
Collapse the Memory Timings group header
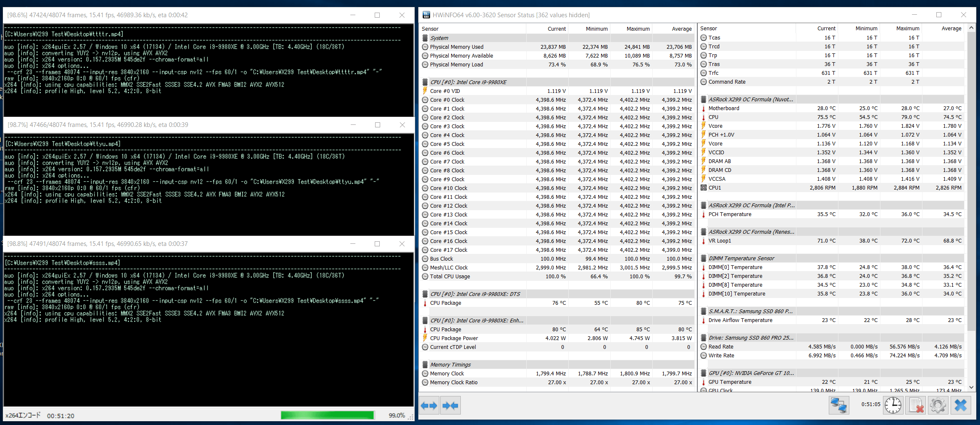(450, 364)
